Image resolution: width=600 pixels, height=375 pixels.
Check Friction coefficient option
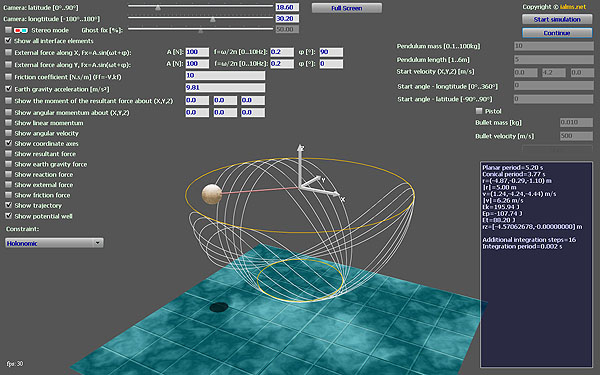(x=8, y=77)
